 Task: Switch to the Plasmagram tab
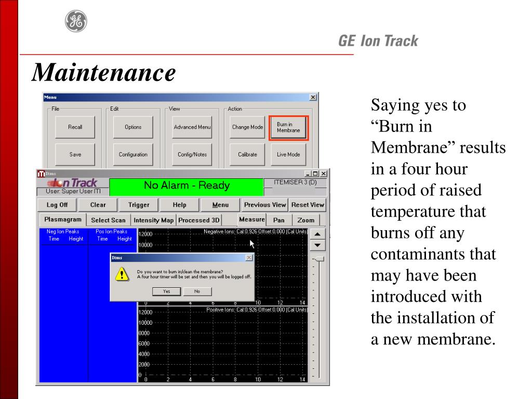[63, 220]
